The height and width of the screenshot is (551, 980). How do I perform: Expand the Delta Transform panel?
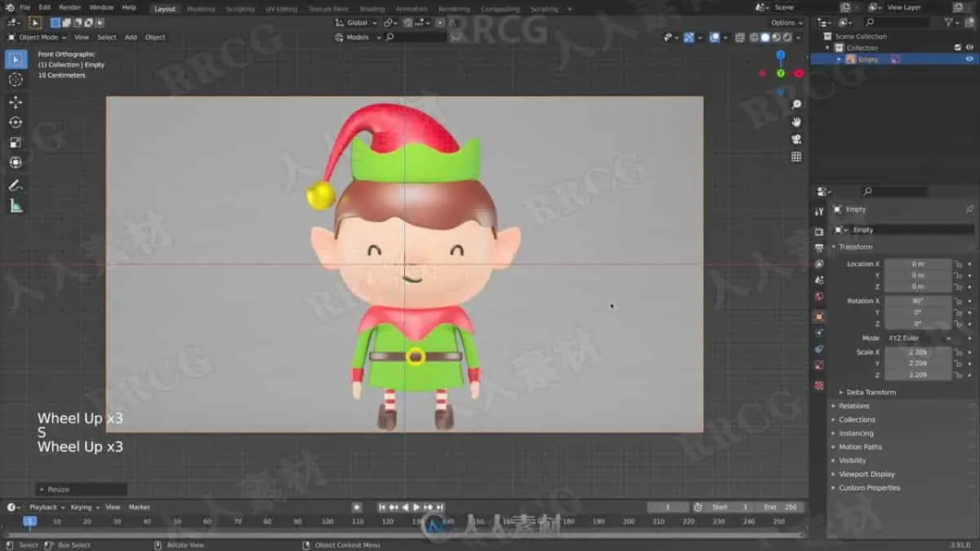[x=871, y=392]
